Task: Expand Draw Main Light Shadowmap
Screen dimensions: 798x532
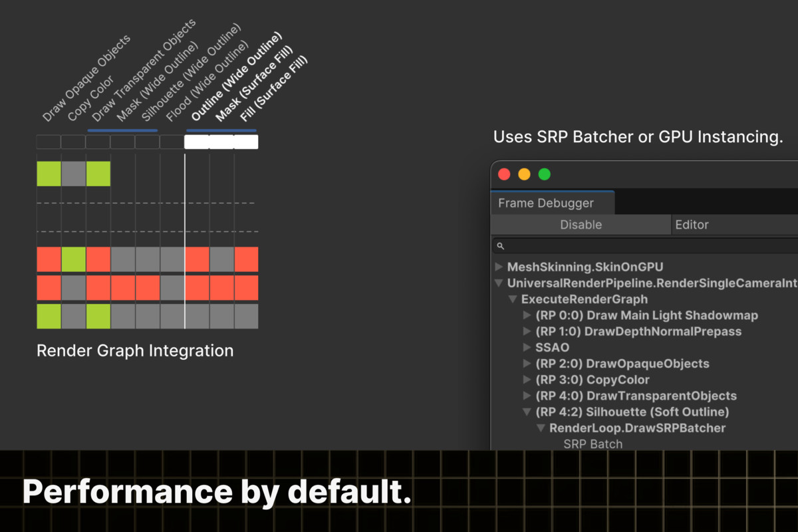Action: point(527,315)
